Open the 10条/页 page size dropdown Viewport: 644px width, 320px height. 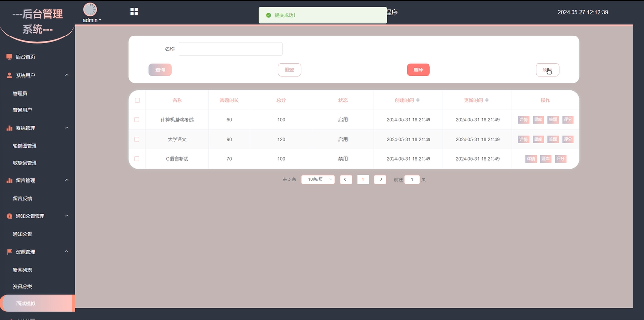pyautogui.click(x=318, y=179)
